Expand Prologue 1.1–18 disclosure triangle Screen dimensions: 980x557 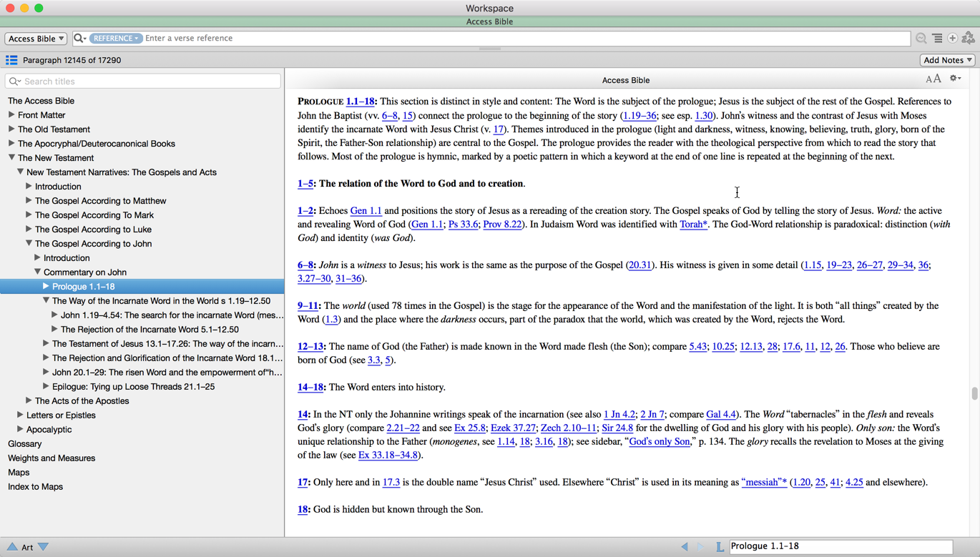46,286
